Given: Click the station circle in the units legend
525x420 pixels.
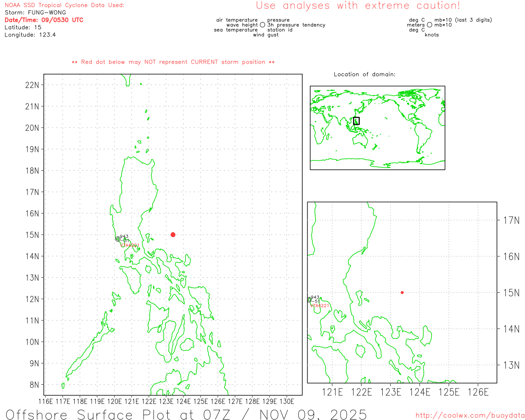Looking at the screenshot, I should (x=429, y=25).
